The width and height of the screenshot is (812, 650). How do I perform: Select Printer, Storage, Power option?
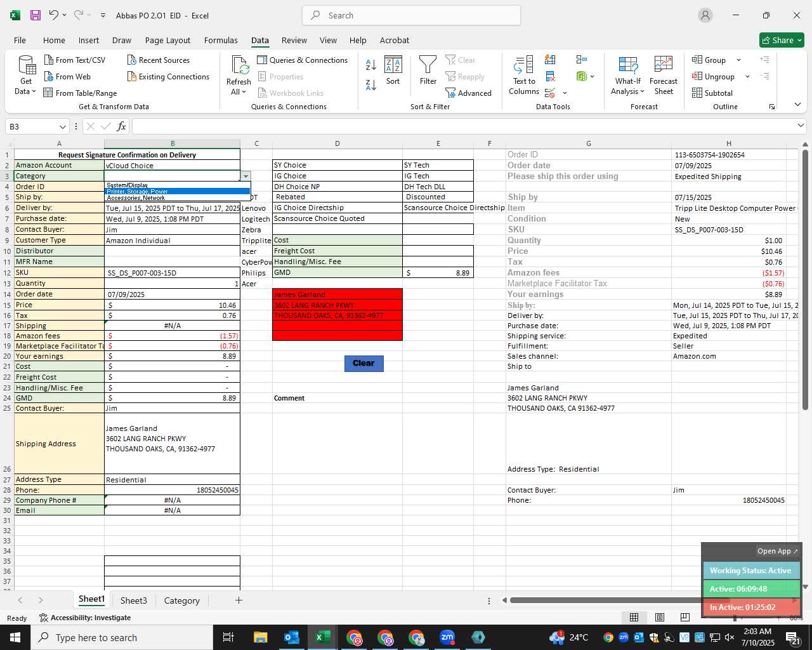click(177, 191)
